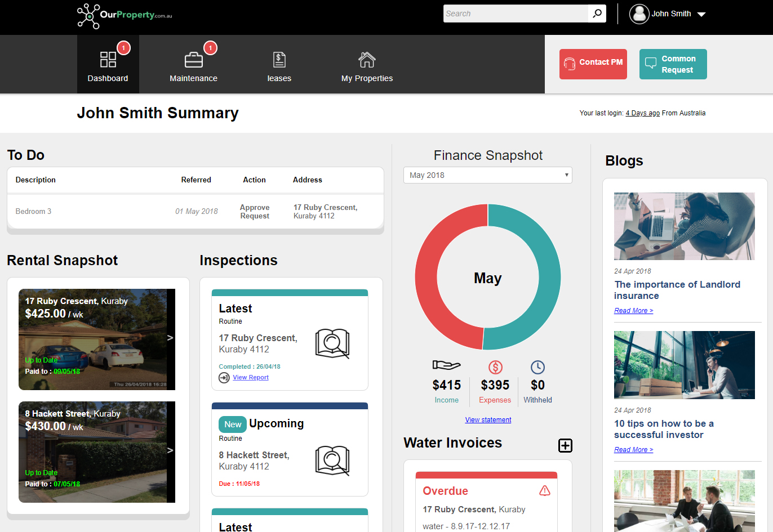The width and height of the screenshot is (773, 532).
Task: Click the search magnifier icon
Action: 597,13
